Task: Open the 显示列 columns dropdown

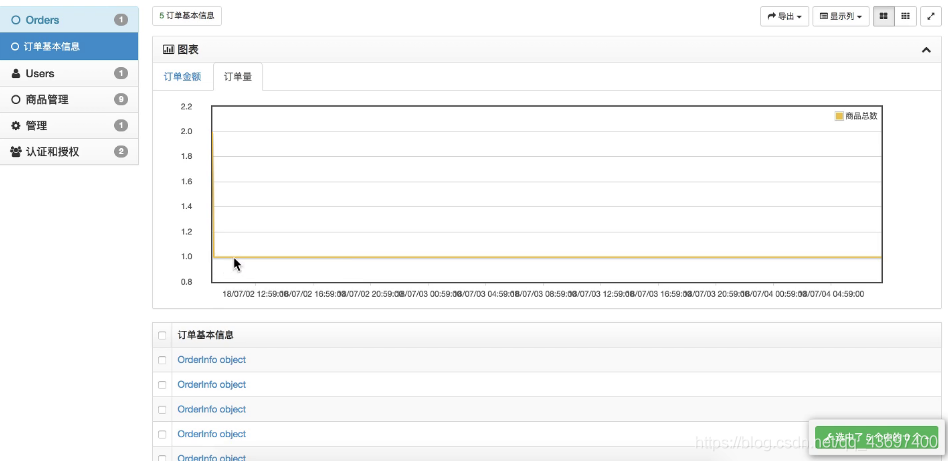Action: click(841, 16)
